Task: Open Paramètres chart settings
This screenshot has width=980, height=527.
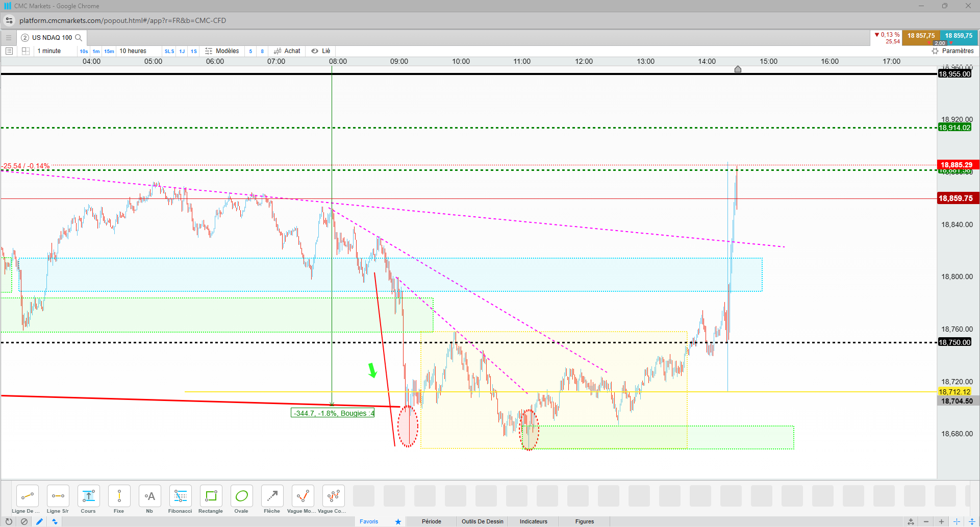Action: [952, 51]
